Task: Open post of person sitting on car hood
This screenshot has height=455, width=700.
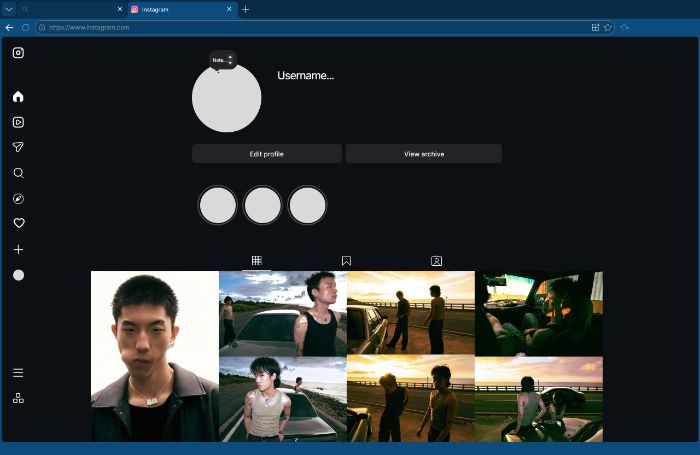Action: click(539, 399)
